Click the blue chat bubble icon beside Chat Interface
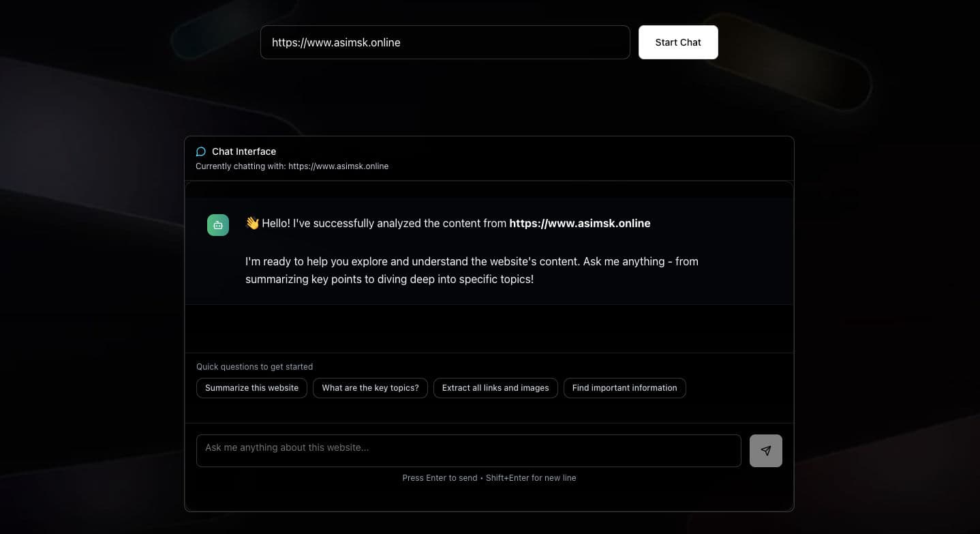 pos(201,151)
